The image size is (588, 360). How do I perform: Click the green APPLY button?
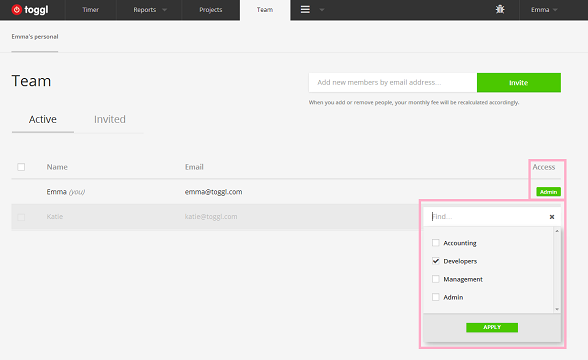pyautogui.click(x=492, y=327)
